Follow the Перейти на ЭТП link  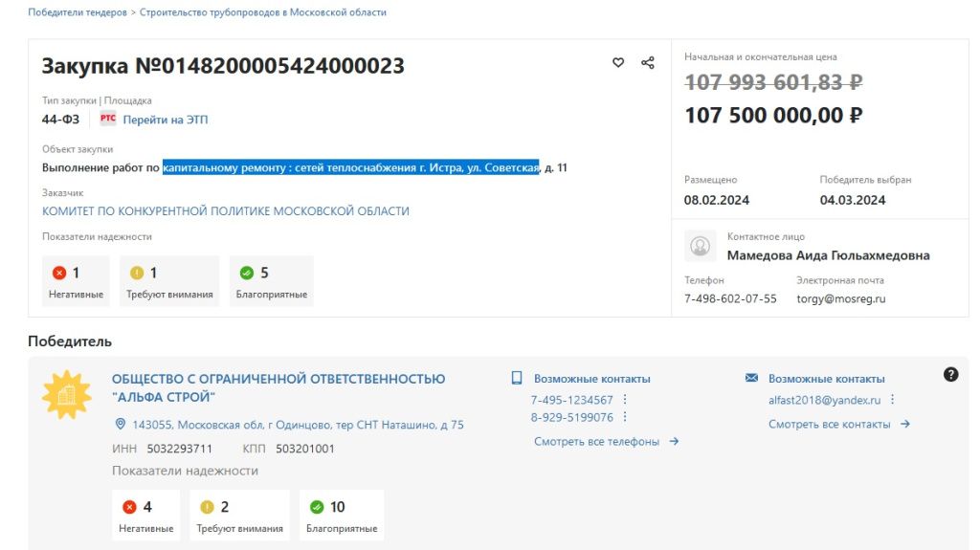pos(165,120)
